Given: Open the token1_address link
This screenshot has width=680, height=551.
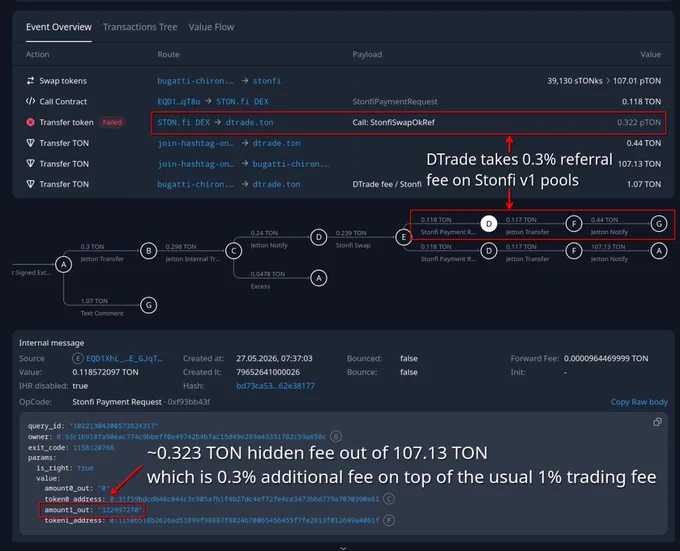Looking at the screenshot, I should point(244,520).
